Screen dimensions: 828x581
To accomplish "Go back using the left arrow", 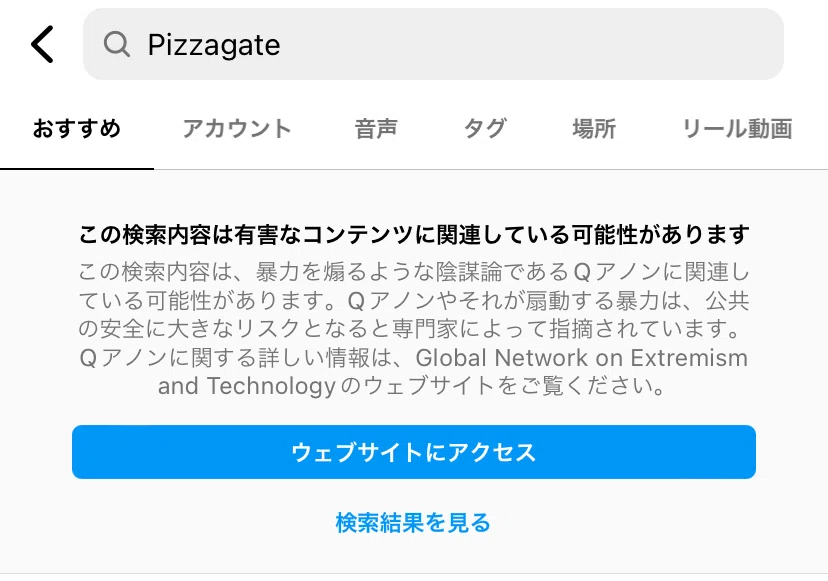I will [42, 44].
